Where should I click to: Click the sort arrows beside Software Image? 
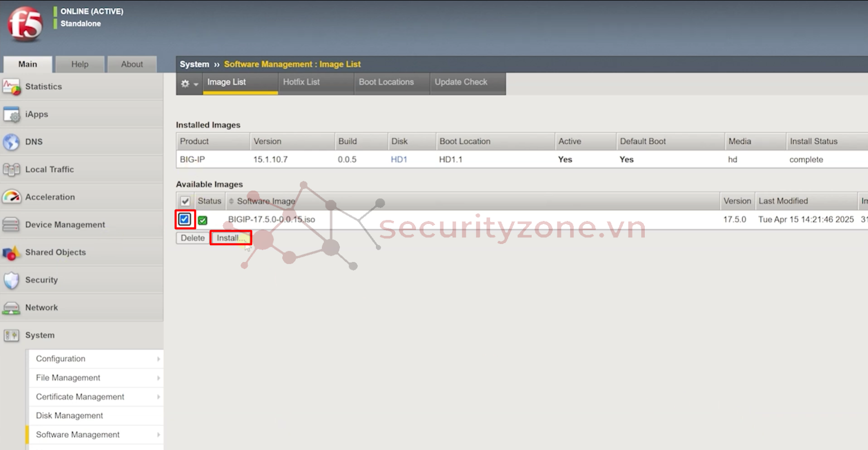(x=231, y=201)
